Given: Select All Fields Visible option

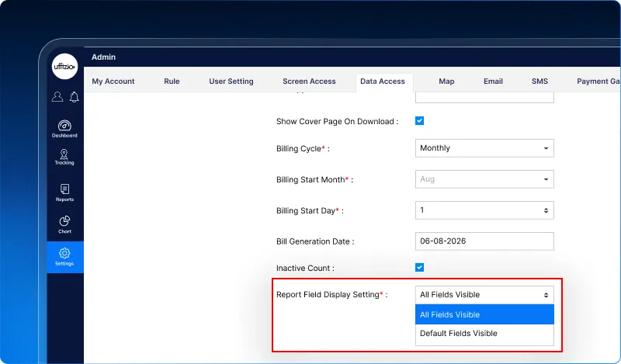Looking at the screenshot, I should pyautogui.click(x=484, y=314).
